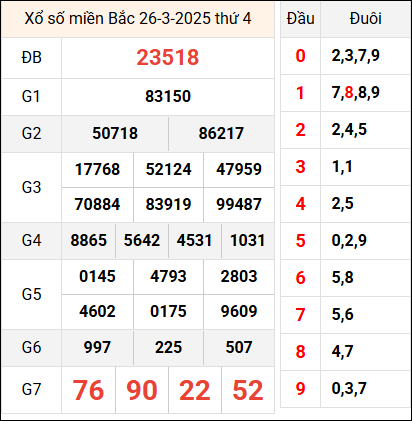The height and width of the screenshot is (421, 412).
Task: Select red G7 number 76
Action: coord(88,390)
